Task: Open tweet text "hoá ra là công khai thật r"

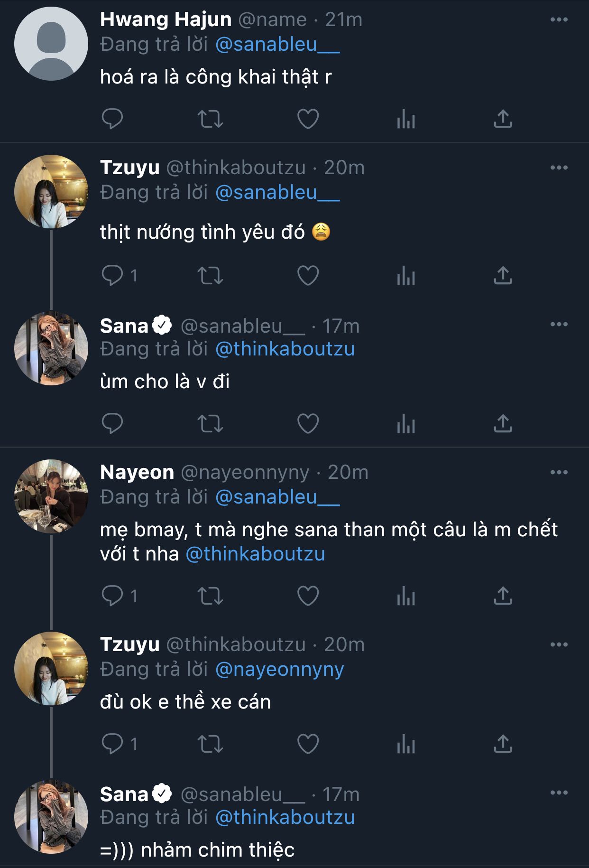Action: pos(216,77)
